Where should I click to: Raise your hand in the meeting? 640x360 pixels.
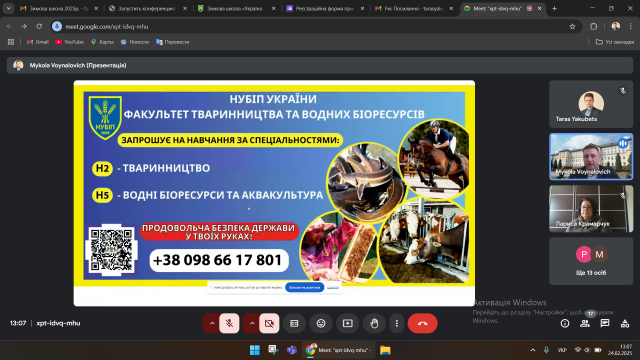click(x=374, y=323)
